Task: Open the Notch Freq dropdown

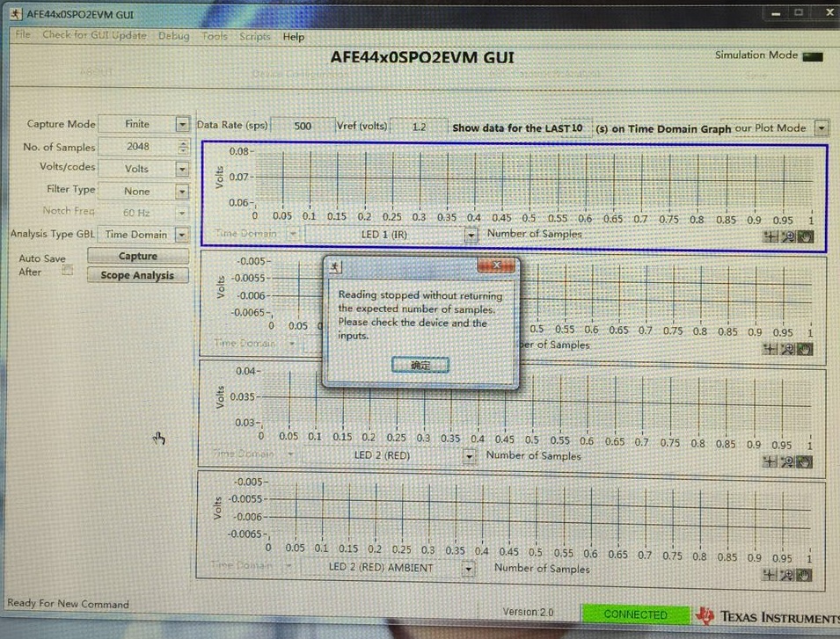Action: coord(183,213)
